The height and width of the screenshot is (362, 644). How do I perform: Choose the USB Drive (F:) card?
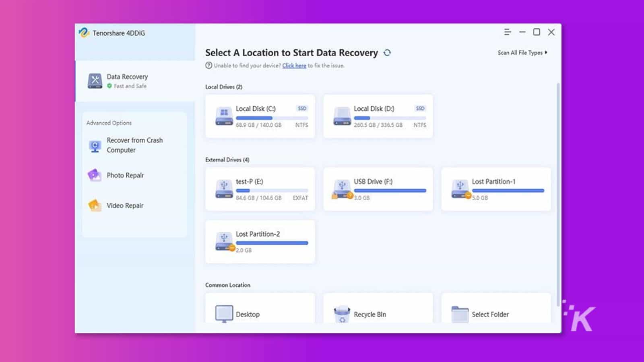(x=378, y=189)
